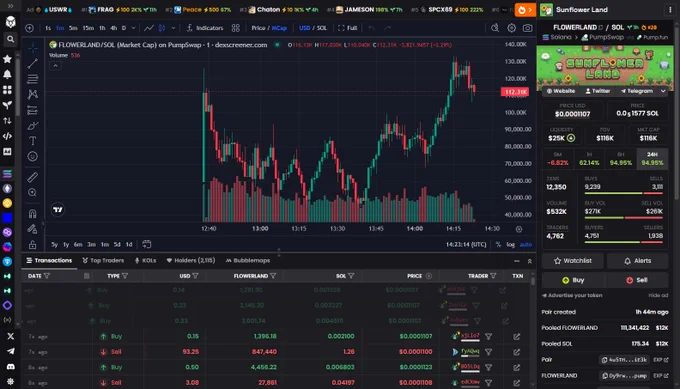
Task: Click the Alerts button in right panel
Action: coord(637,261)
